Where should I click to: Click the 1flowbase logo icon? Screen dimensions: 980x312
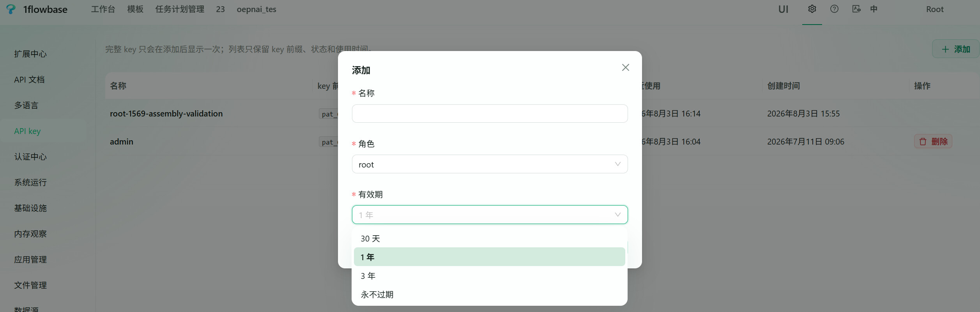coord(11,9)
